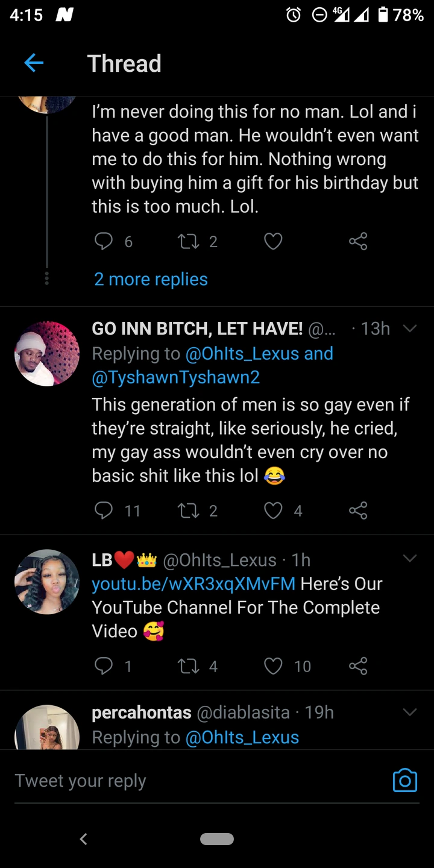Viewport: 434px width, 868px height.
Task: Open options chevron on GO INN tweet
Action: click(410, 329)
